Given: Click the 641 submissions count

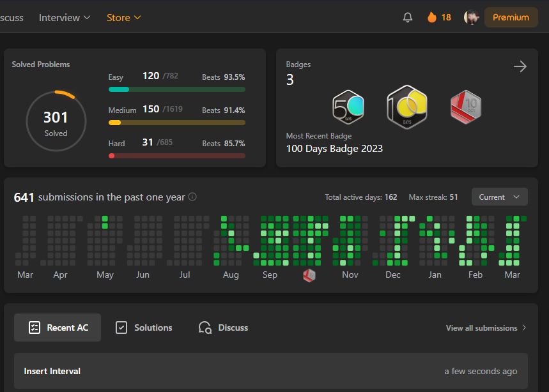Looking at the screenshot, I should click(x=24, y=197).
